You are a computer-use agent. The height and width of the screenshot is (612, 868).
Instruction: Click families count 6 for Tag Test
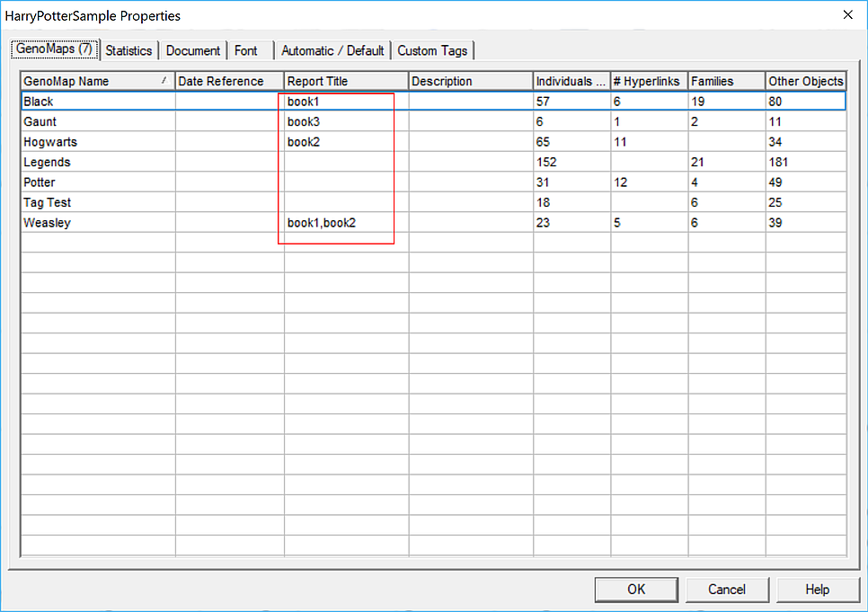695,203
